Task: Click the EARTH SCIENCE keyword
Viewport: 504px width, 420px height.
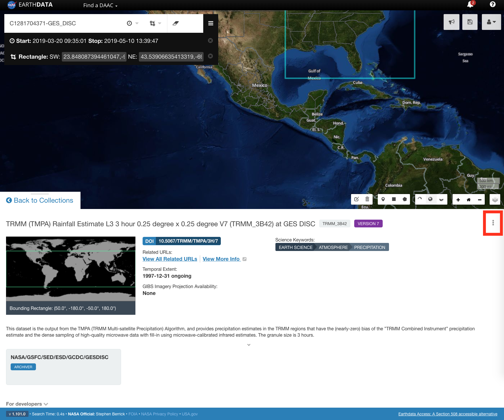Action: pos(296,247)
